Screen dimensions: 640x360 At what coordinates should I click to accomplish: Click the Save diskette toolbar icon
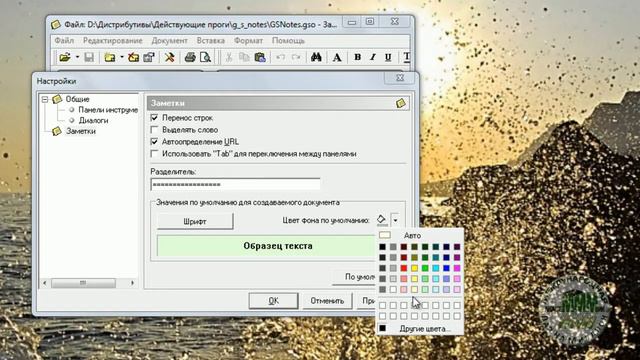(89, 57)
